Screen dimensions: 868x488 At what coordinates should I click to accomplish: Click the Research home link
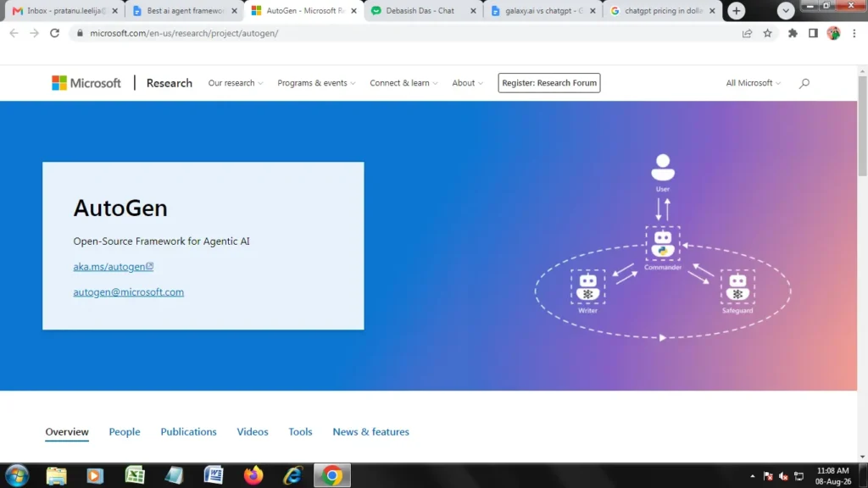(x=170, y=83)
